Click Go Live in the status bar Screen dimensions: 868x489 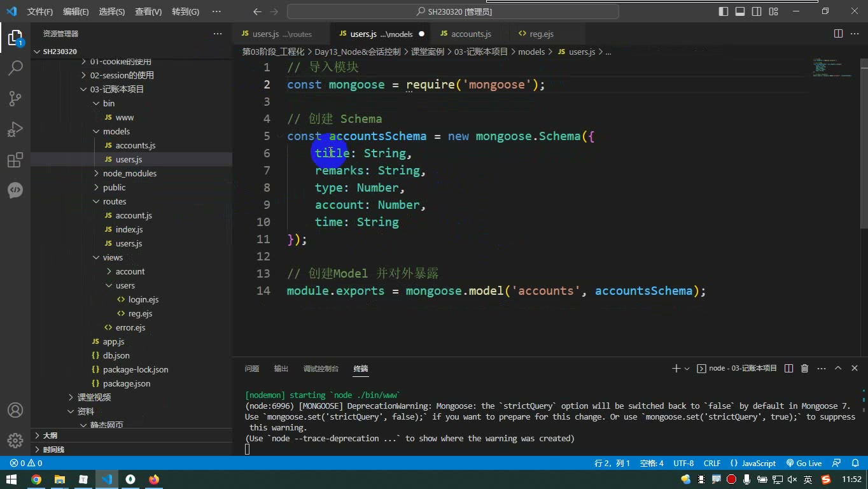point(804,464)
